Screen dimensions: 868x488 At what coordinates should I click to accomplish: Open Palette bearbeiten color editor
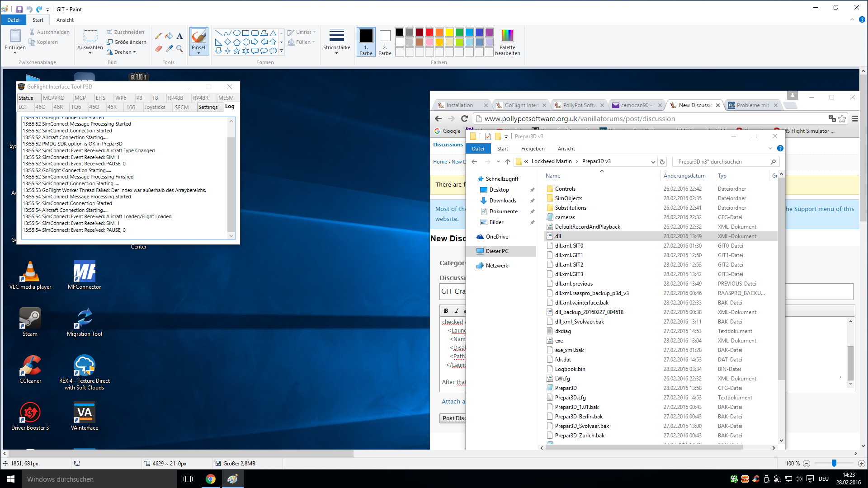pyautogui.click(x=507, y=42)
